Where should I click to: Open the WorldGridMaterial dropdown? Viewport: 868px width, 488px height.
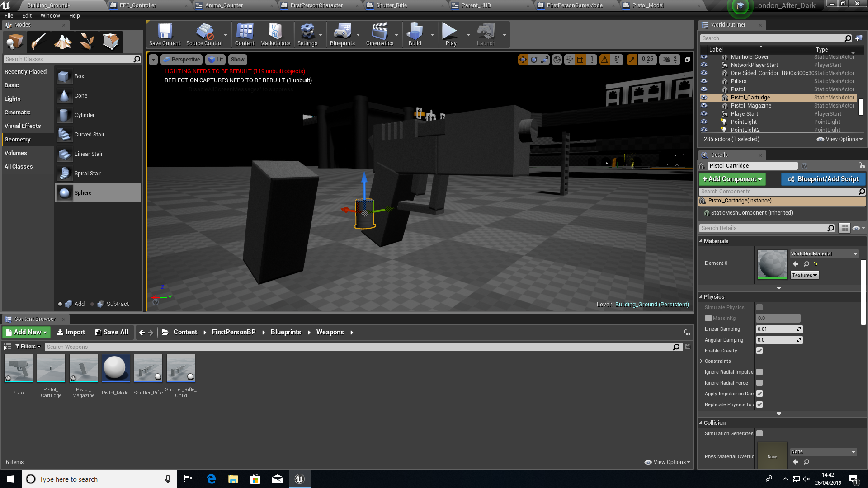pyautogui.click(x=824, y=254)
